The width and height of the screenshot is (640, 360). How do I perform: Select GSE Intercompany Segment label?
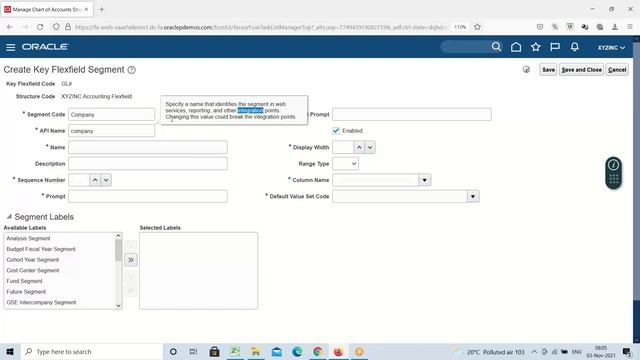pyautogui.click(x=41, y=302)
